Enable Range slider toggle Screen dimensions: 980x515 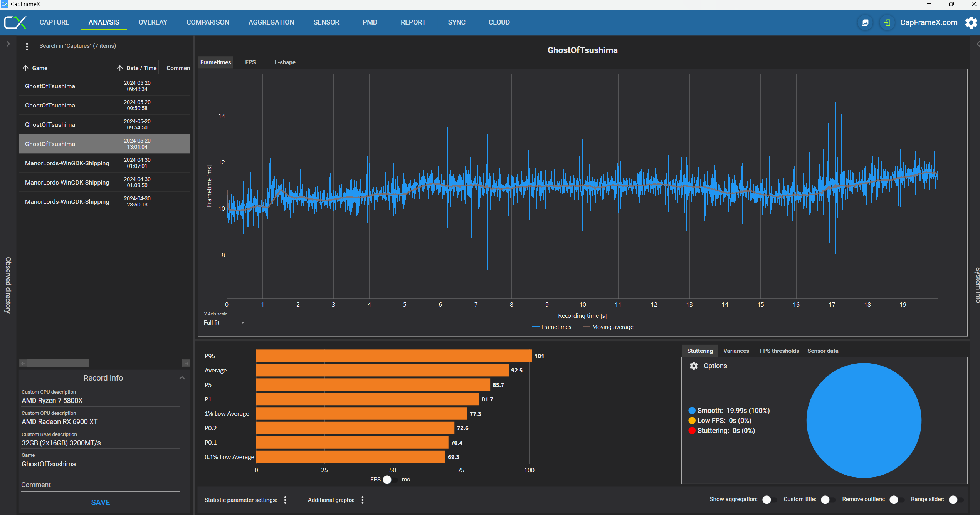pyautogui.click(x=956, y=500)
